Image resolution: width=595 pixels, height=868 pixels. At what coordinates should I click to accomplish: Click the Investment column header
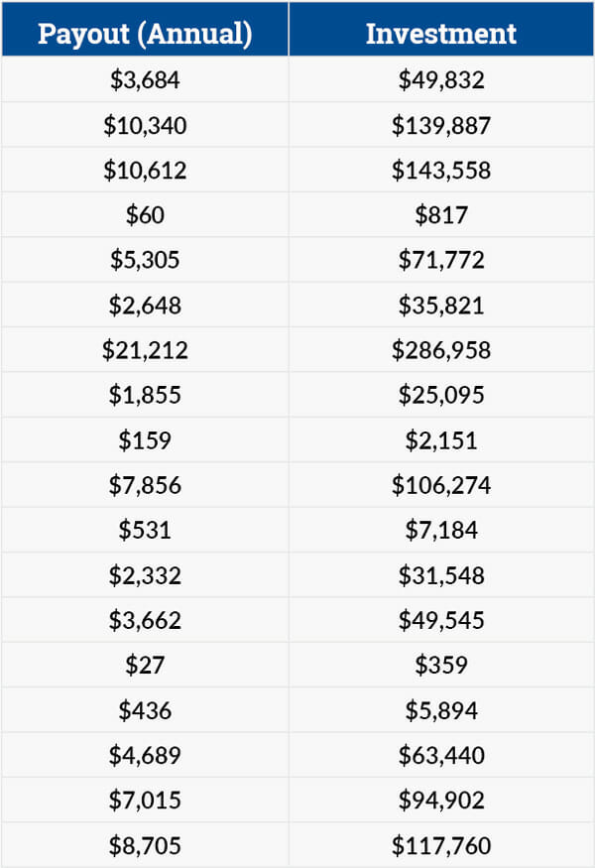coord(441,33)
